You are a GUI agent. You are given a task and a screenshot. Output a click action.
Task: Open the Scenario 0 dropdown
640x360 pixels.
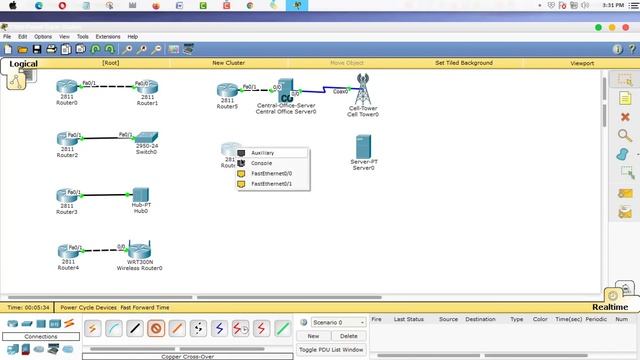tap(338, 322)
